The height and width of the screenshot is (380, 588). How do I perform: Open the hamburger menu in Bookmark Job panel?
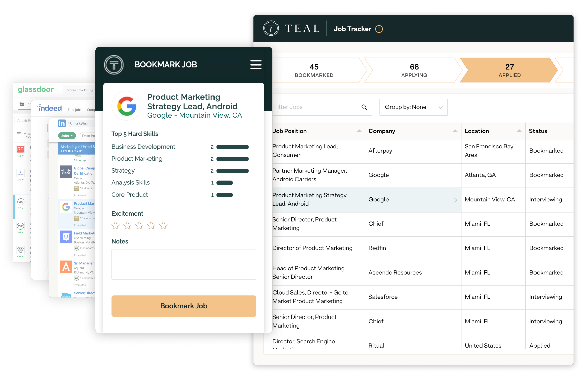coord(256,65)
